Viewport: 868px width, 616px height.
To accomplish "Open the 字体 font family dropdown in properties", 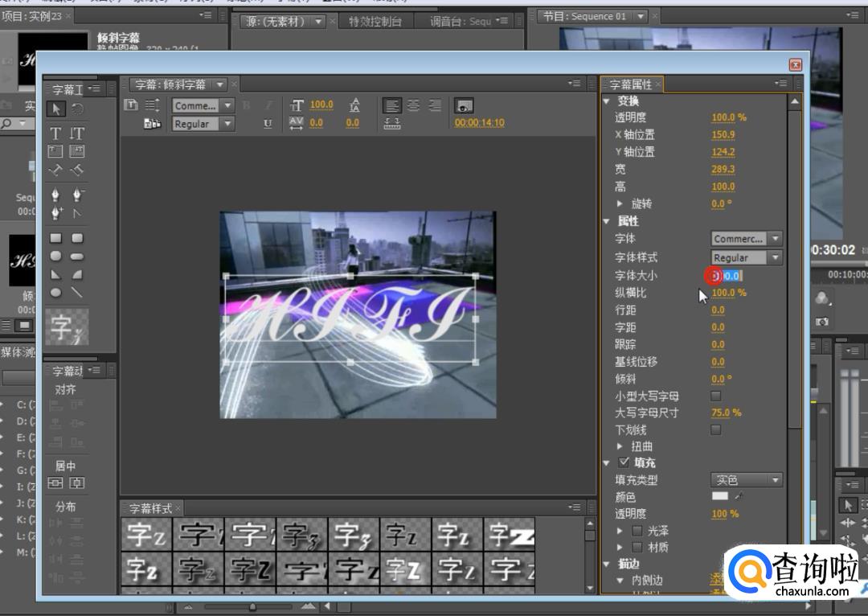I will (747, 239).
